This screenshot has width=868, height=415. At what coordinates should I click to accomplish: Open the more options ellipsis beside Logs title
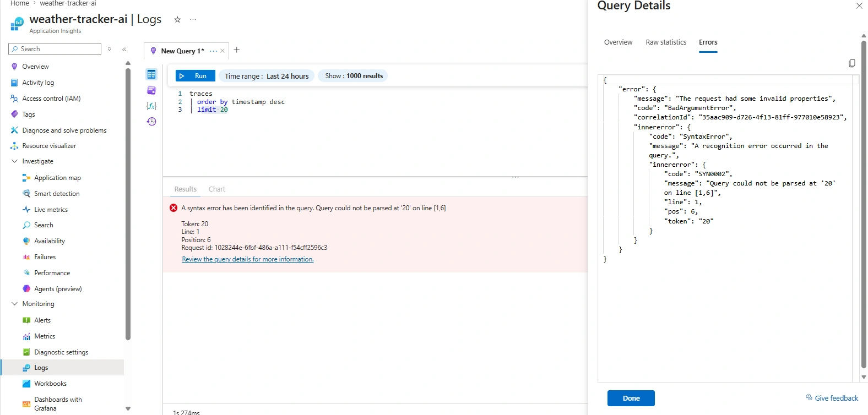(193, 20)
